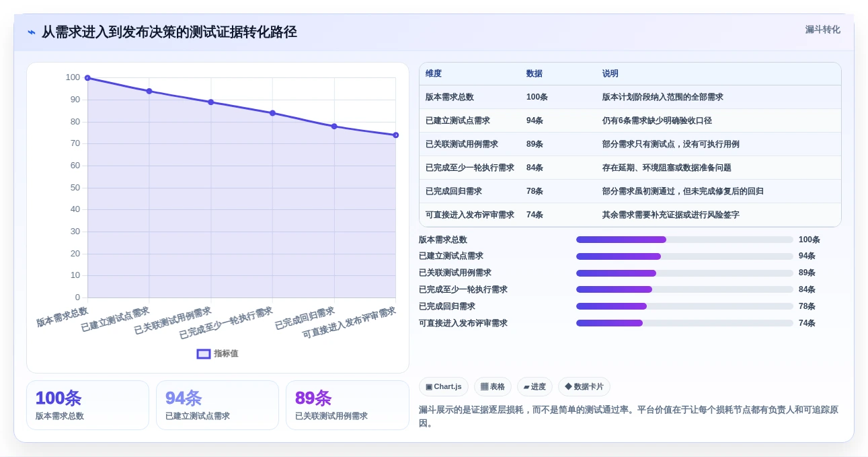Click description 其余需求需要补充证据或进行风险签字

point(671,215)
